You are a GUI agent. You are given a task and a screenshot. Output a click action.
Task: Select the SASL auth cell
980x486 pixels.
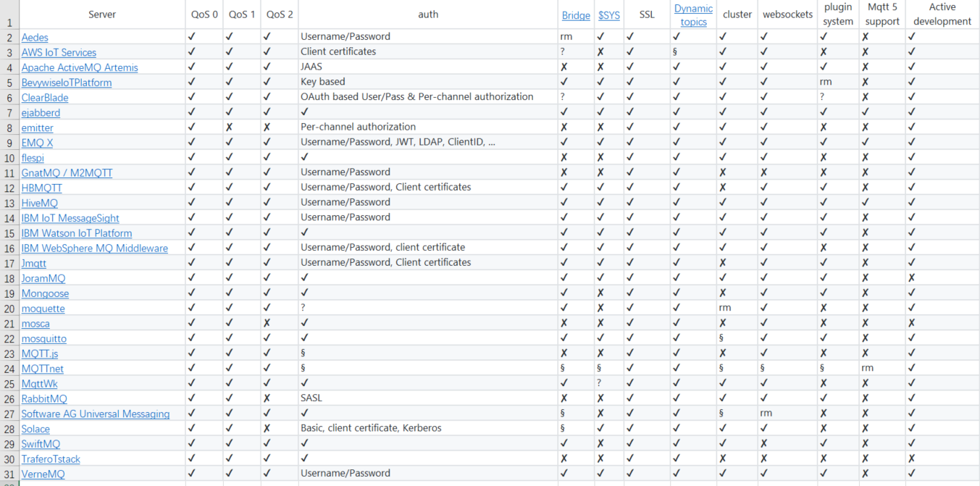pos(427,398)
